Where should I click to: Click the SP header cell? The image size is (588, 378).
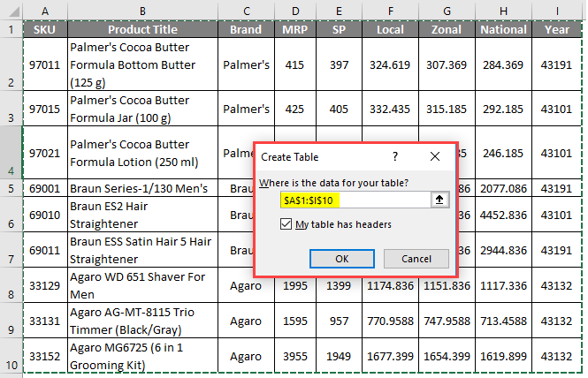click(x=339, y=29)
